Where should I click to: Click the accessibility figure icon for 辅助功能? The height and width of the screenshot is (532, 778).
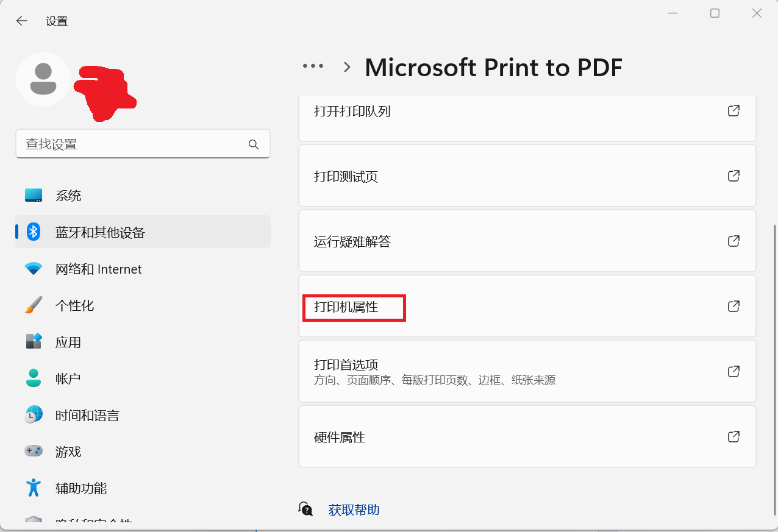pyautogui.click(x=34, y=488)
